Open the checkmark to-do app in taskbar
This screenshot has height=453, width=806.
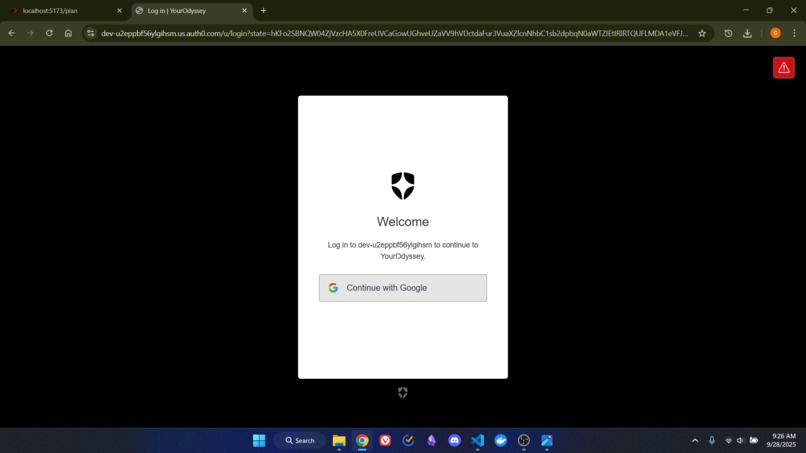click(x=408, y=441)
